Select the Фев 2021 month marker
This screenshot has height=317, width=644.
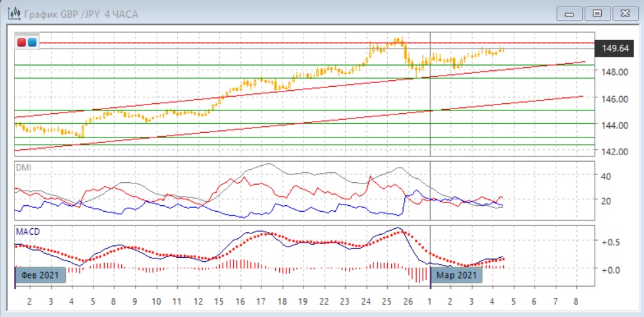pyautogui.click(x=40, y=275)
